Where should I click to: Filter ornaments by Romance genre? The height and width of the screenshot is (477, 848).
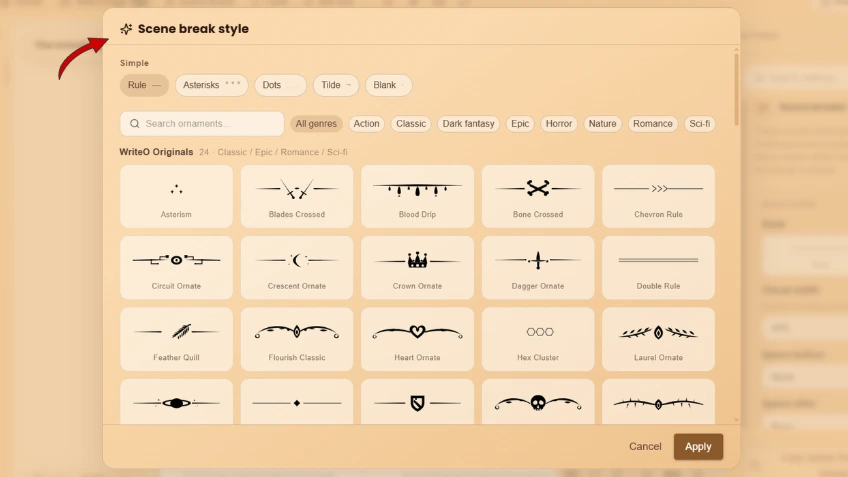click(x=653, y=124)
